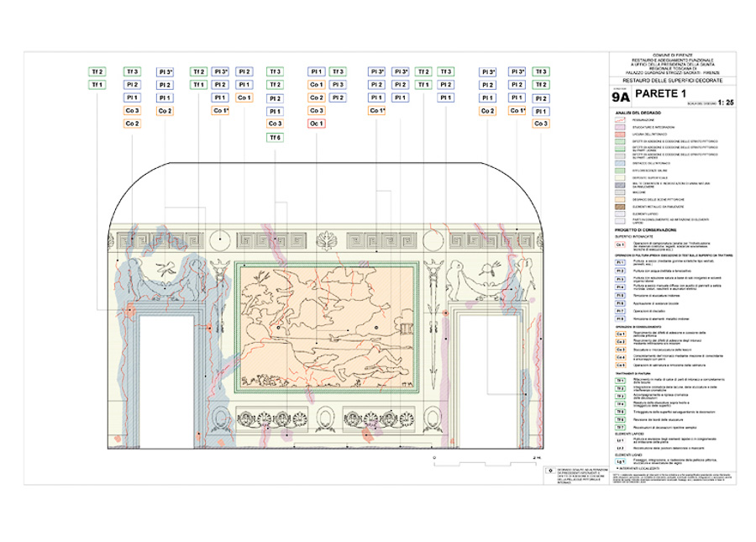Select the Fessurazione crack-line legend swatch
756x542 pixels.
pyautogui.click(x=620, y=119)
